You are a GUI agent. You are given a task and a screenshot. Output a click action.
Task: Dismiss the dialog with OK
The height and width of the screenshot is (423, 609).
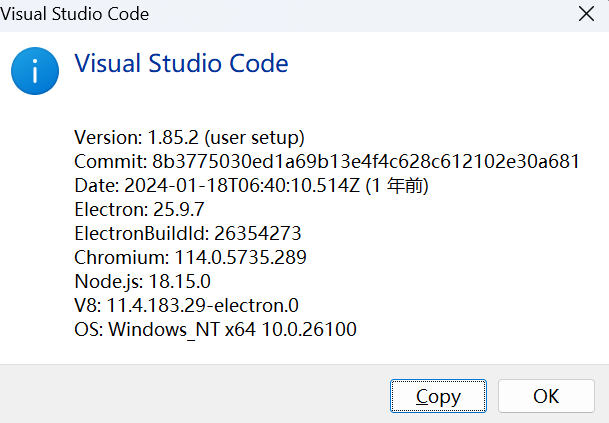point(546,396)
